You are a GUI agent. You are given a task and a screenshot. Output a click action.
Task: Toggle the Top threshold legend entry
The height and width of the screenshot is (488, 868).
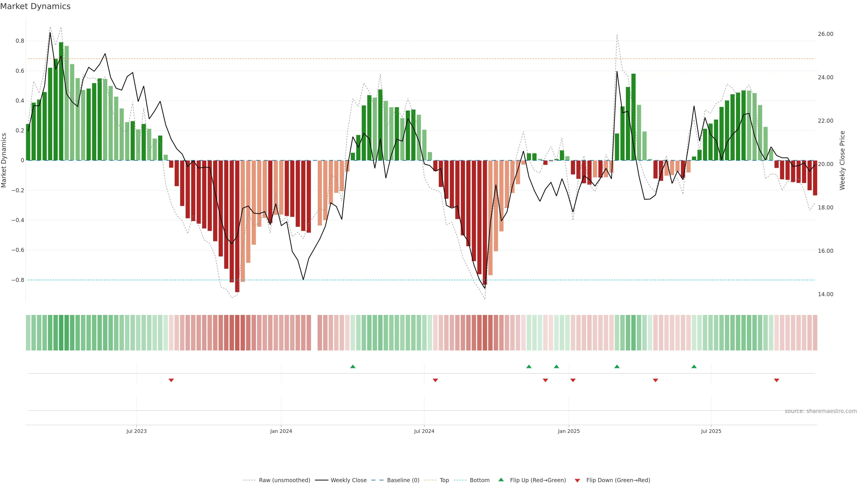pos(444,480)
